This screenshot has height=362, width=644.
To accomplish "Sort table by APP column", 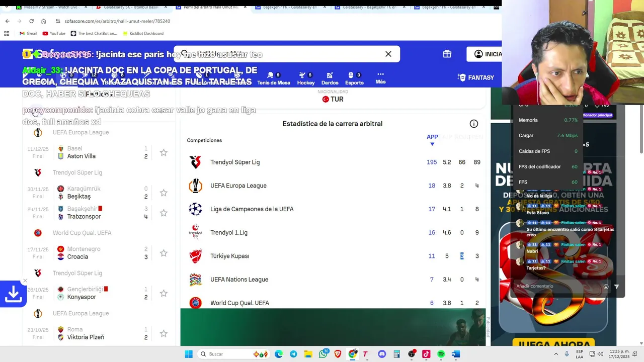I will tap(432, 139).
